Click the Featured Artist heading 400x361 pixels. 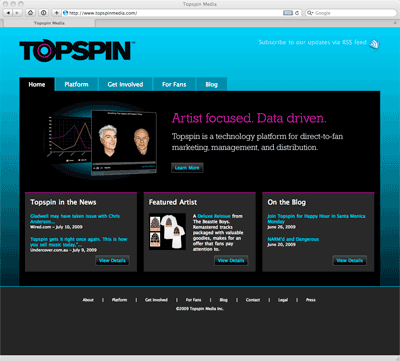173,202
